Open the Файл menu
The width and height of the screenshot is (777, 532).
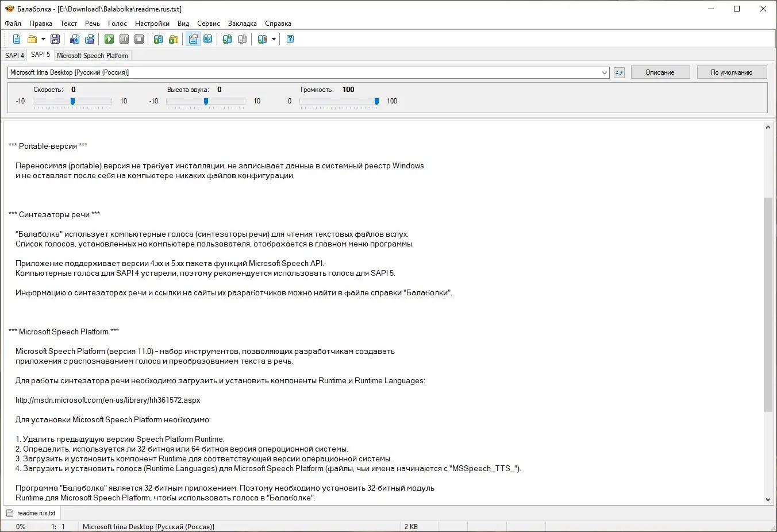(x=13, y=24)
